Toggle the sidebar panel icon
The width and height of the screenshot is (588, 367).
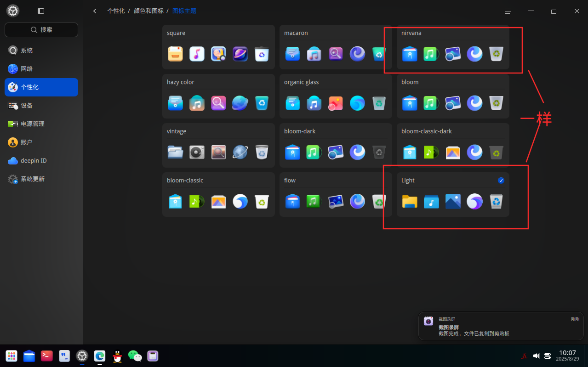41,11
